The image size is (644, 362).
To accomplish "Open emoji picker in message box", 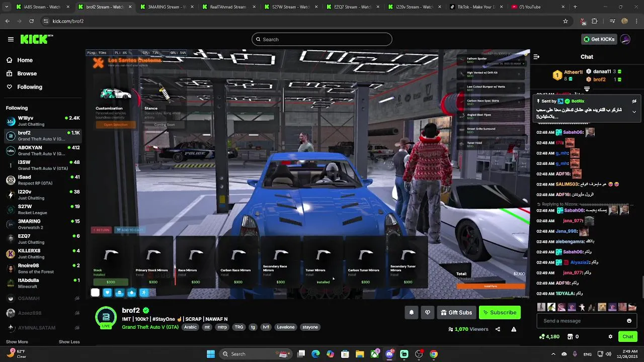I will point(629,321).
